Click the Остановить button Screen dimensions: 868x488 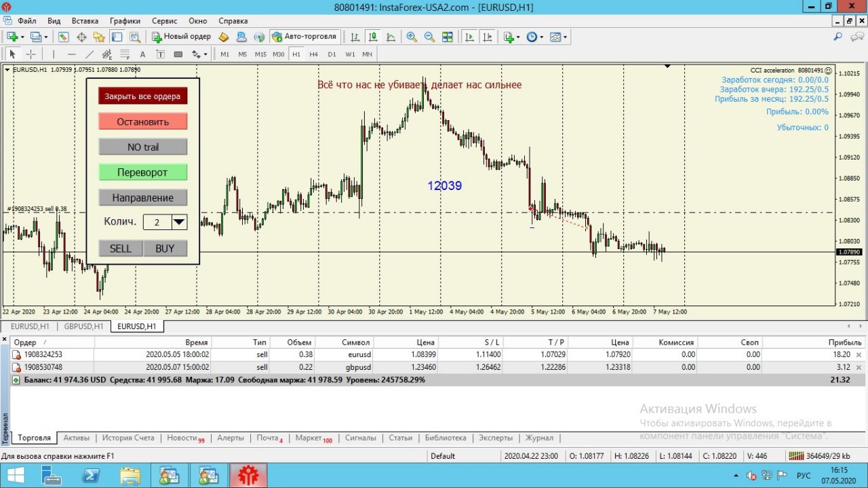coord(142,122)
